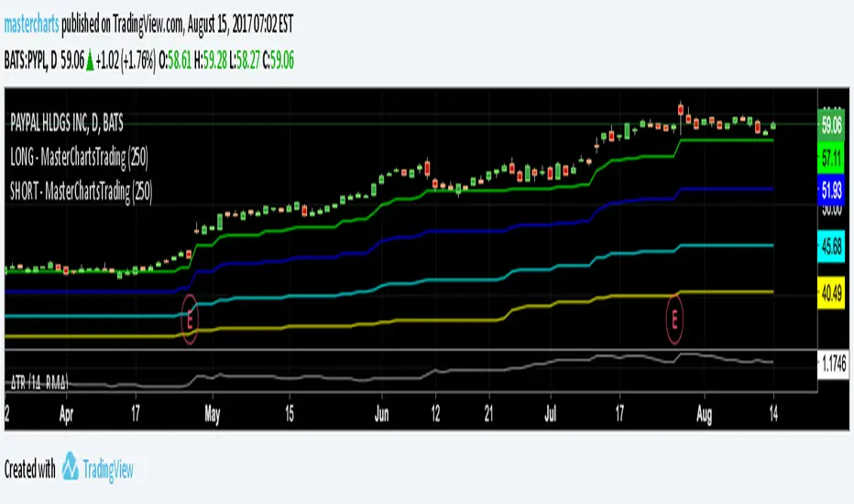Click the high price value 59.28
This screenshot has height=504, width=854.
[215, 60]
